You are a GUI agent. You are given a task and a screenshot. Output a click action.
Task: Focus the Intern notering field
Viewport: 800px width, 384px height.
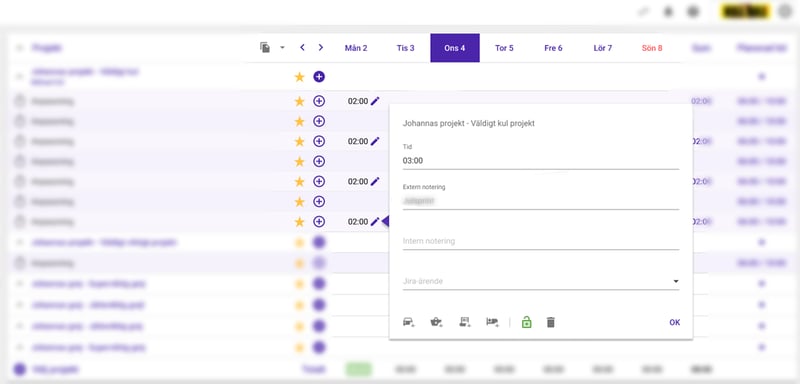541,241
